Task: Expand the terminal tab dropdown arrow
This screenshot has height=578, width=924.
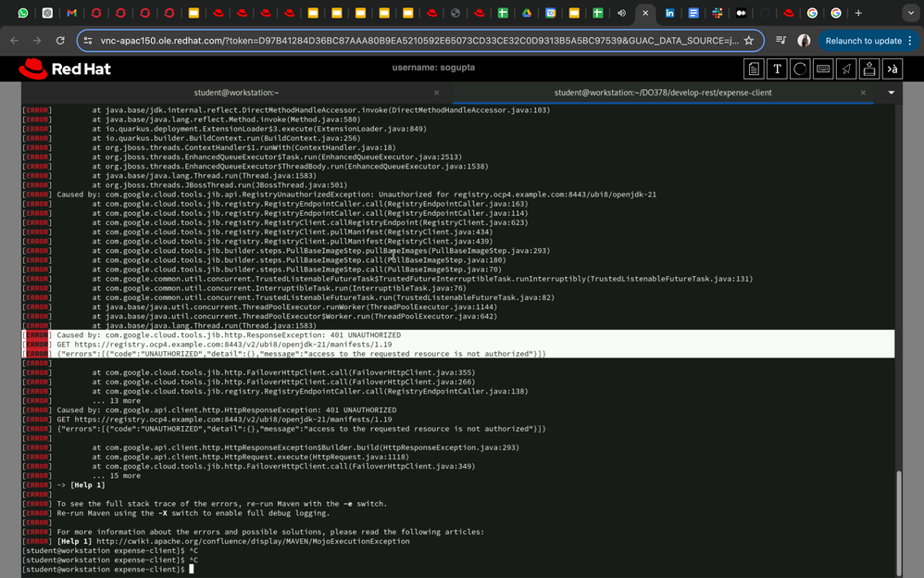Action: pos(891,93)
